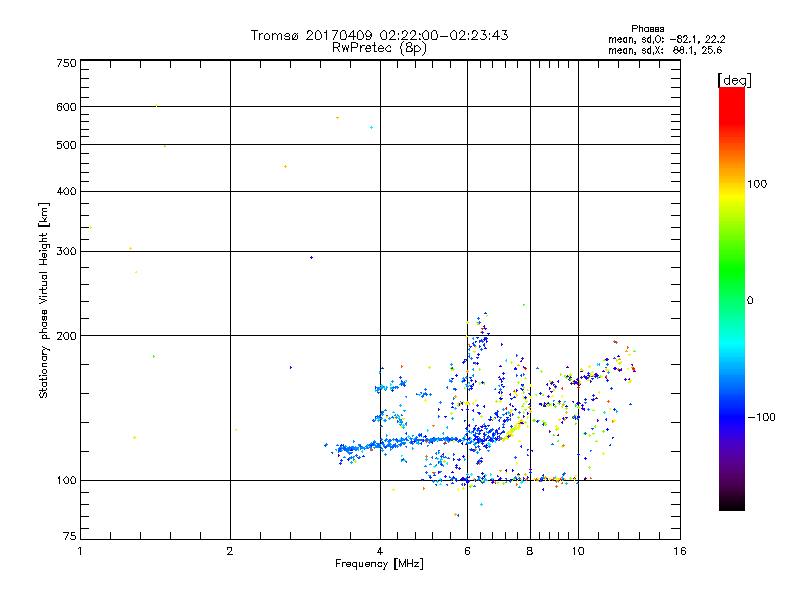
Task: Click the x-axis tick label "10"
Action: pos(578,551)
